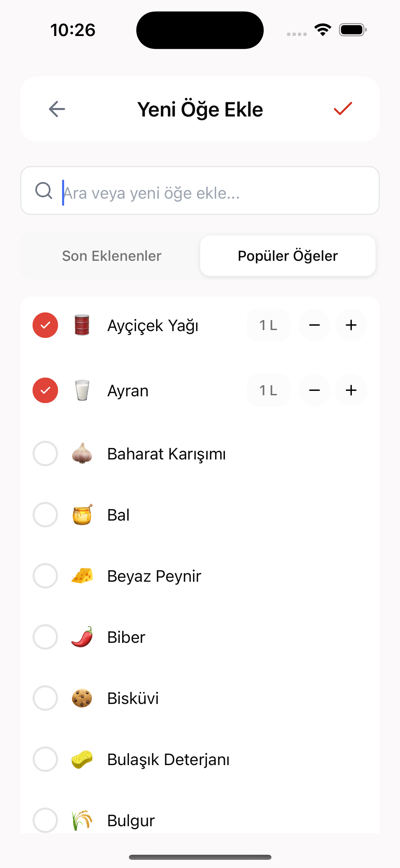
Task: Deselect the Ayran checkbox
Action: click(x=45, y=390)
